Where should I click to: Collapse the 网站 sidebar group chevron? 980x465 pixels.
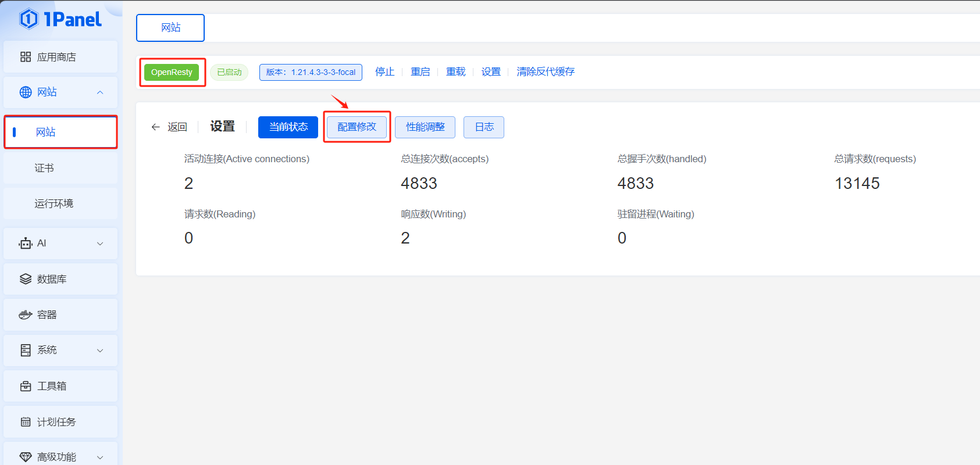(x=100, y=92)
